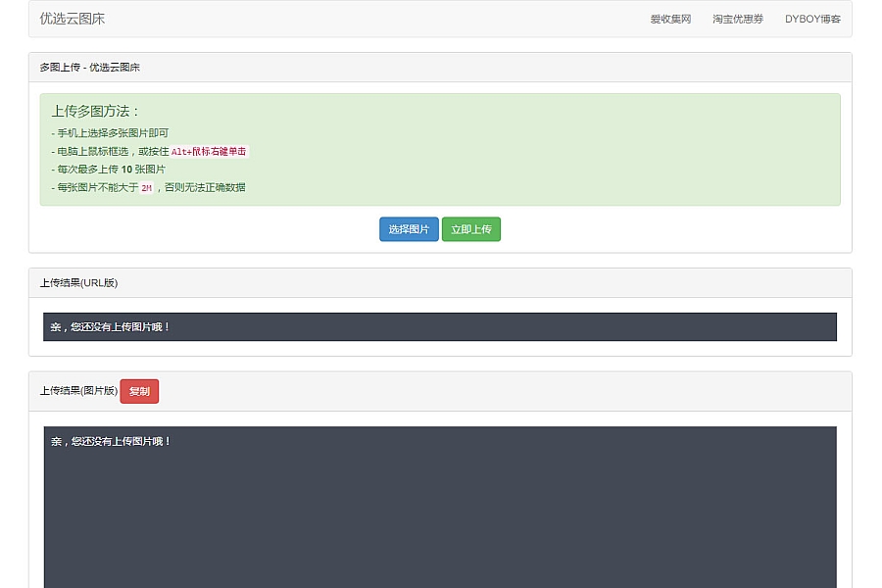This screenshot has height=588, width=882.
Task: Open the DYBOY博客 navigation link
Action: tap(812, 20)
